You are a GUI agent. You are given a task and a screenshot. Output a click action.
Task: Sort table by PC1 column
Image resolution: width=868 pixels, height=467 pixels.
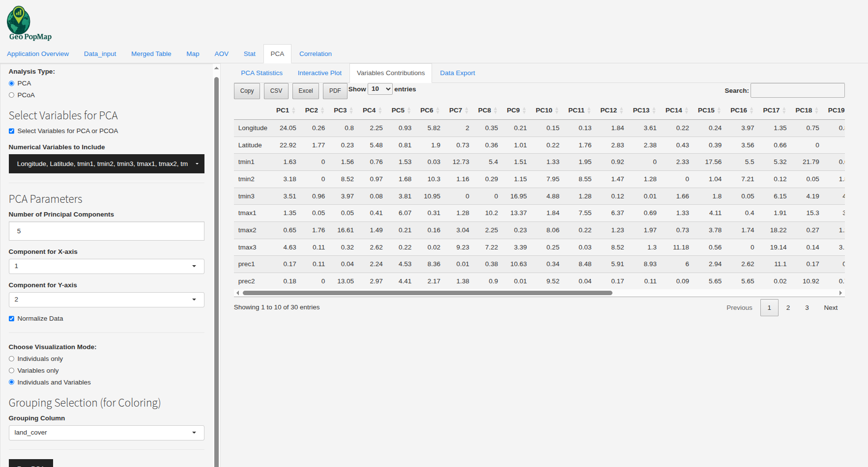point(286,110)
